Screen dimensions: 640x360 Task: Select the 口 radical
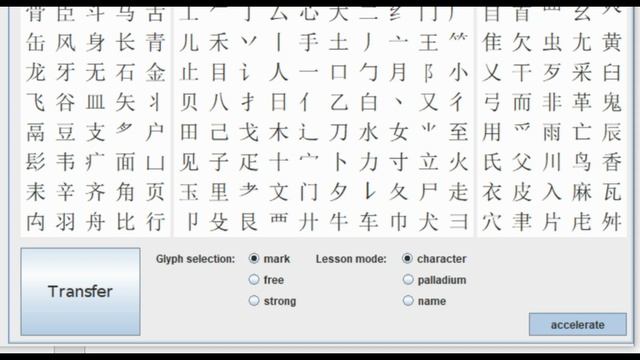click(x=338, y=72)
